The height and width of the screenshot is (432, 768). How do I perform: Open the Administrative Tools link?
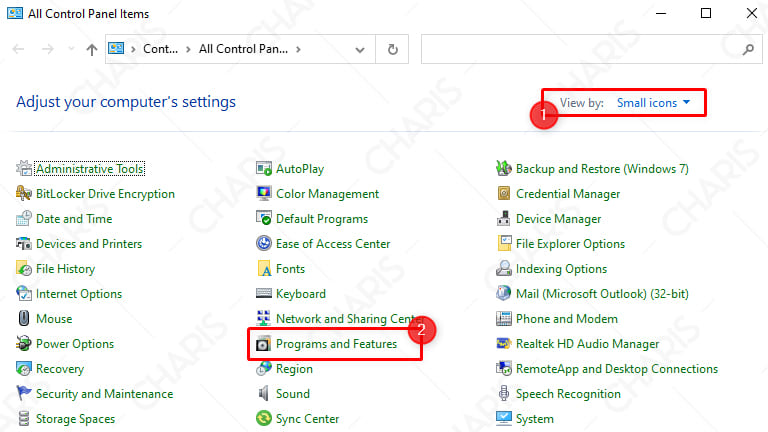90,168
